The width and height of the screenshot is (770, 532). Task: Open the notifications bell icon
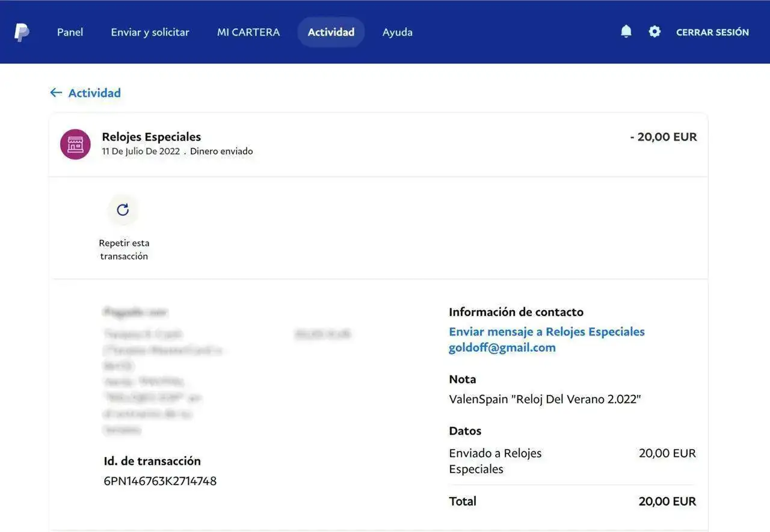[x=626, y=31]
